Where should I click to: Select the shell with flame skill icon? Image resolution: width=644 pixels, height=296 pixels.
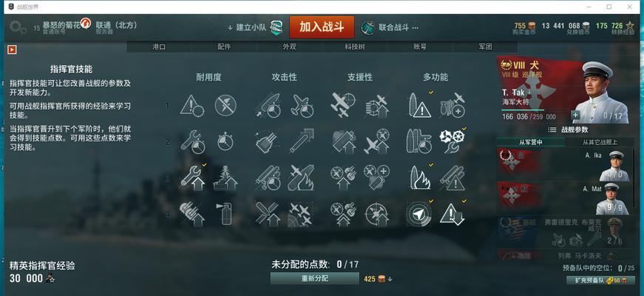coord(419,178)
